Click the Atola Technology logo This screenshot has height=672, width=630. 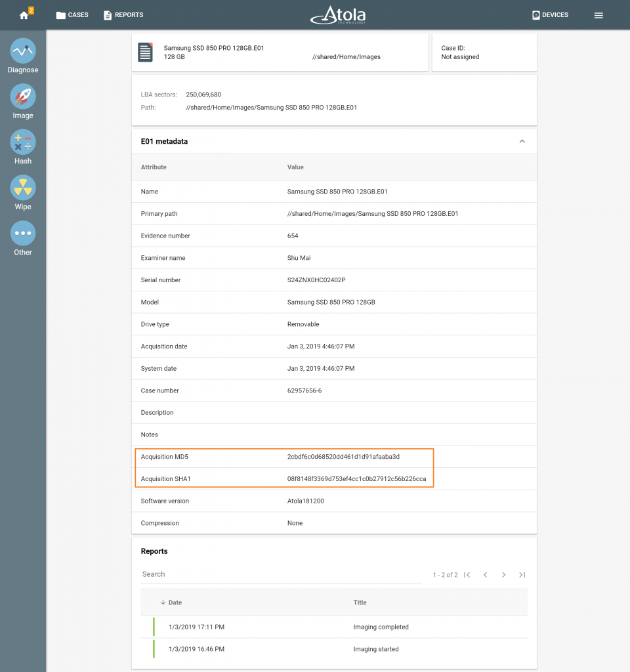coord(338,15)
